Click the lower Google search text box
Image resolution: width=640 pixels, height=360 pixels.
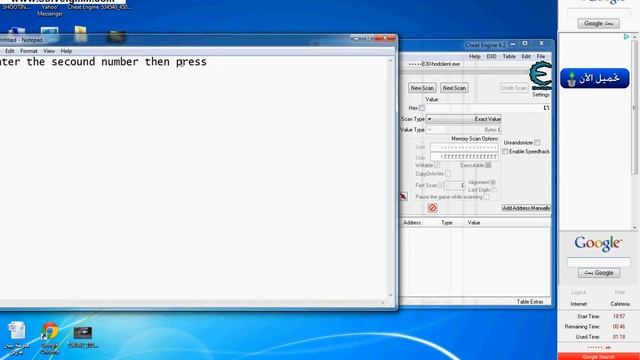pyautogui.click(x=598, y=262)
